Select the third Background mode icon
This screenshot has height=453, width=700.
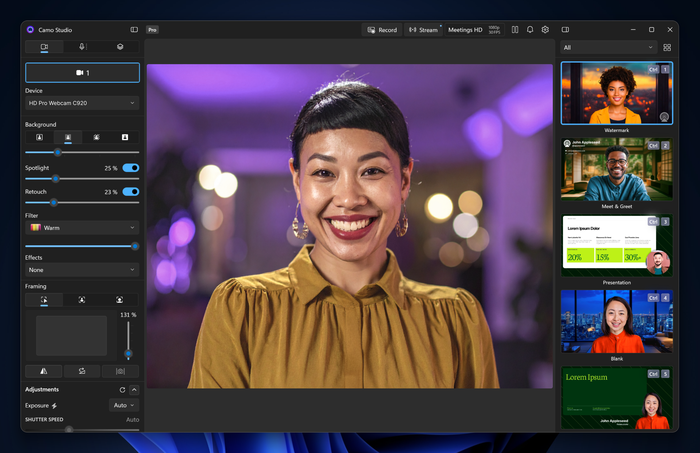pos(96,137)
